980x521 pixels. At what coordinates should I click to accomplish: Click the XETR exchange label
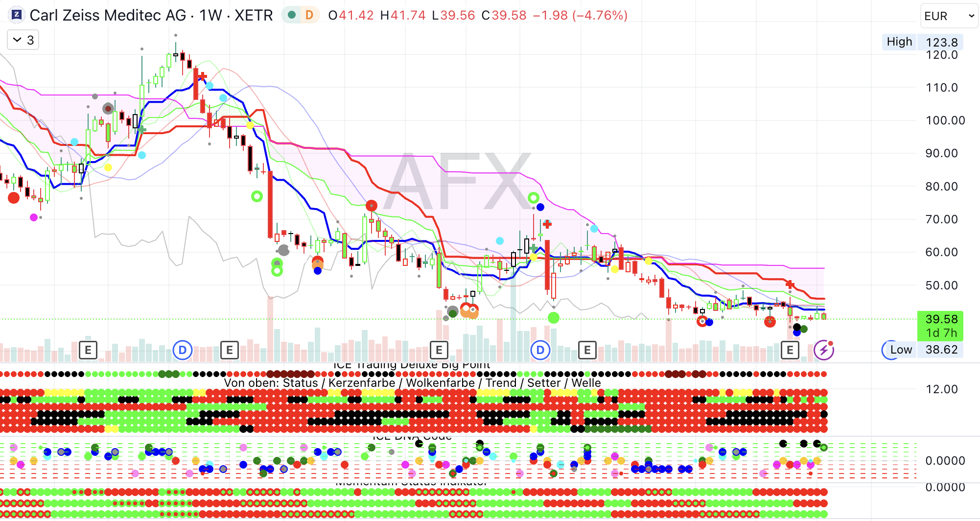[254, 15]
